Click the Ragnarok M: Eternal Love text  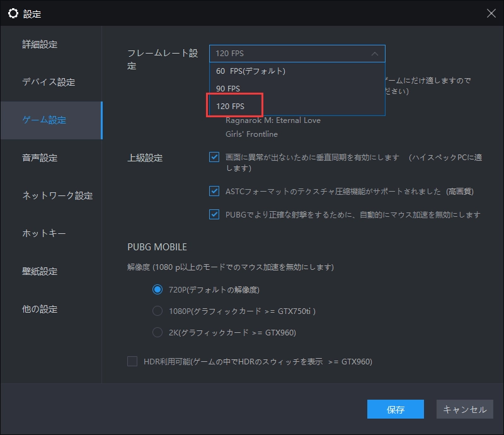[x=273, y=120]
